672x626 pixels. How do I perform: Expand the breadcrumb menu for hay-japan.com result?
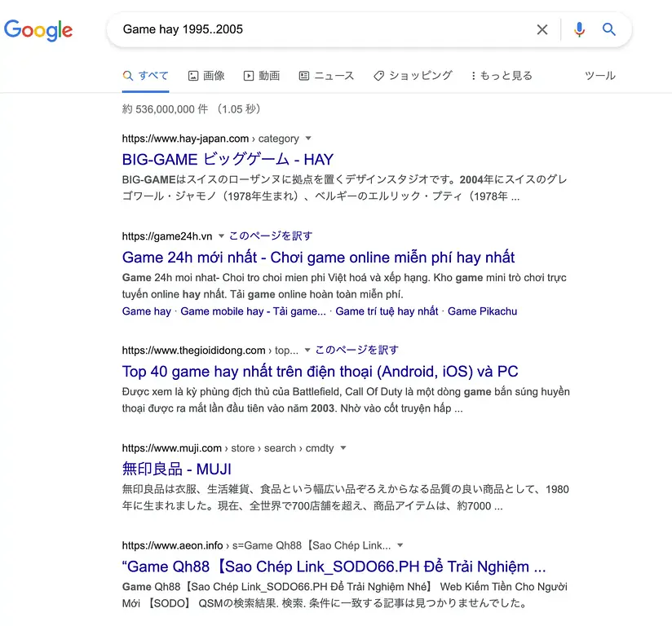[x=307, y=139]
